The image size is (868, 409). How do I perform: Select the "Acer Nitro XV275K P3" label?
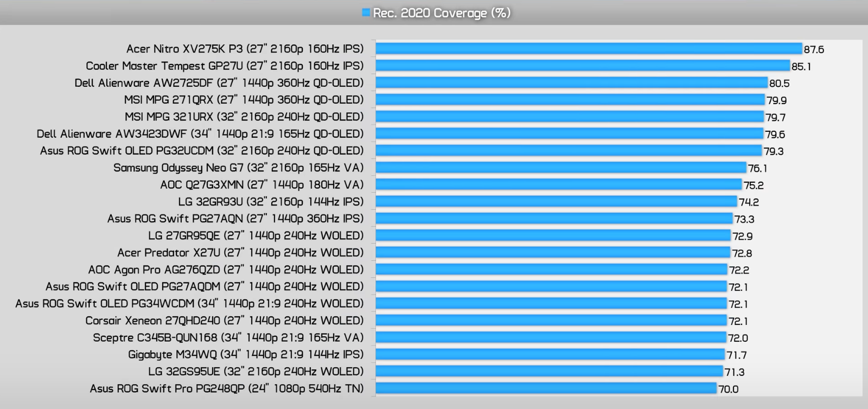pyautogui.click(x=245, y=49)
